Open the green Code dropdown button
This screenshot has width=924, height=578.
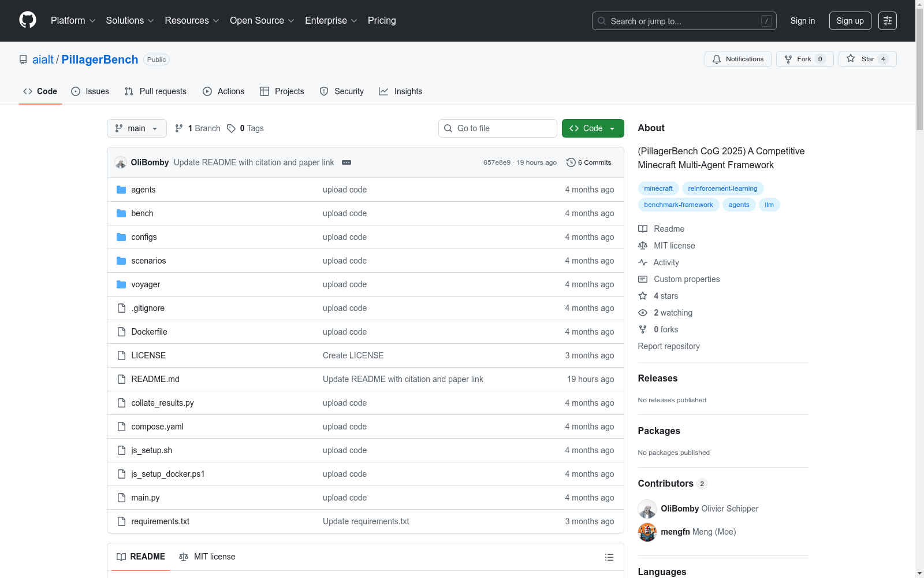pos(593,128)
